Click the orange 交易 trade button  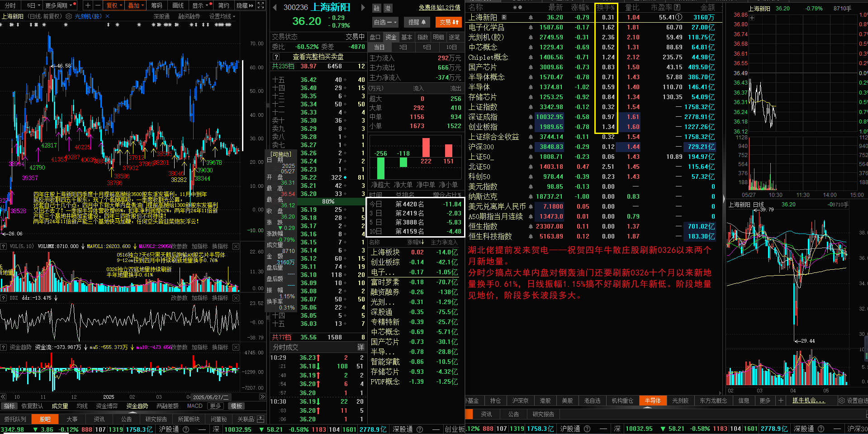click(449, 22)
